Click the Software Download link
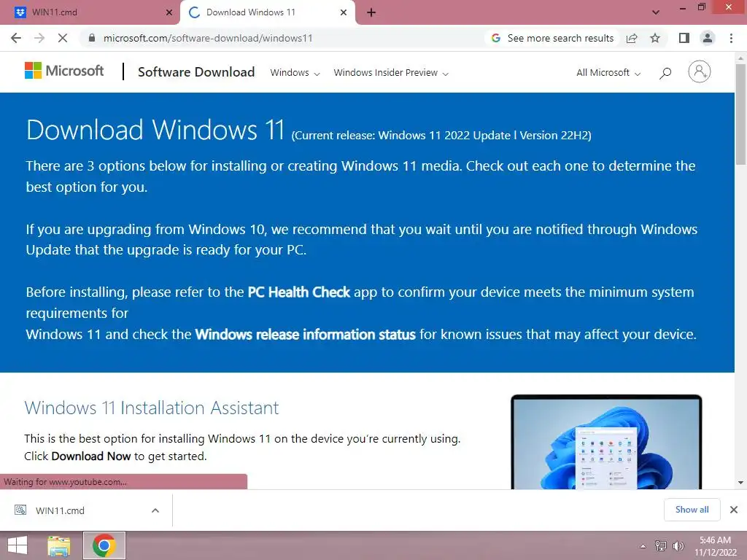The image size is (747, 560). (x=196, y=72)
